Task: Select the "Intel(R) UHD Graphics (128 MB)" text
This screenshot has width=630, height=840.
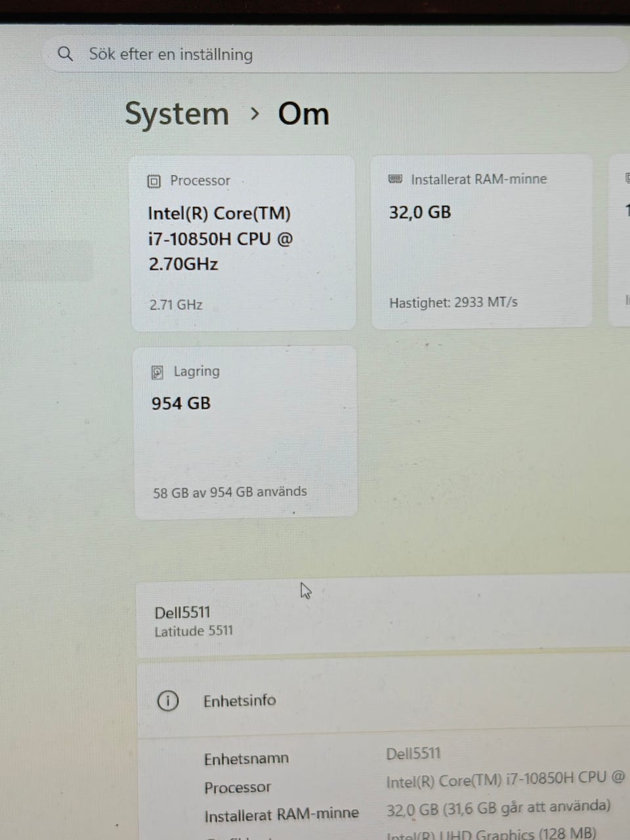Action: (x=492, y=834)
